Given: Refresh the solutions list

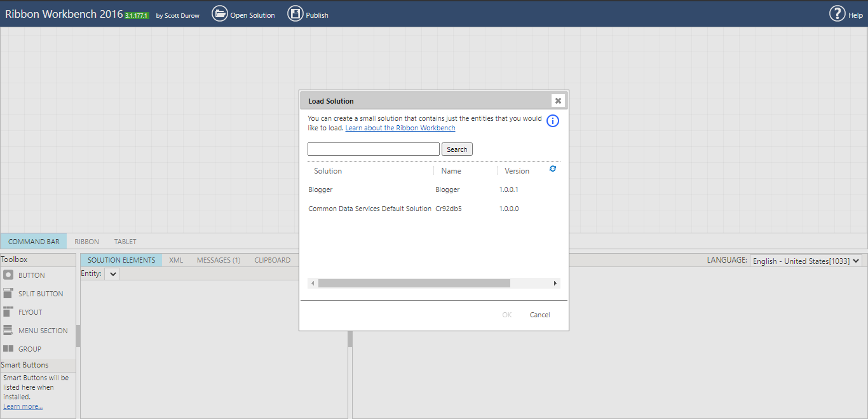Looking at the screenshot, I should 552,168.
